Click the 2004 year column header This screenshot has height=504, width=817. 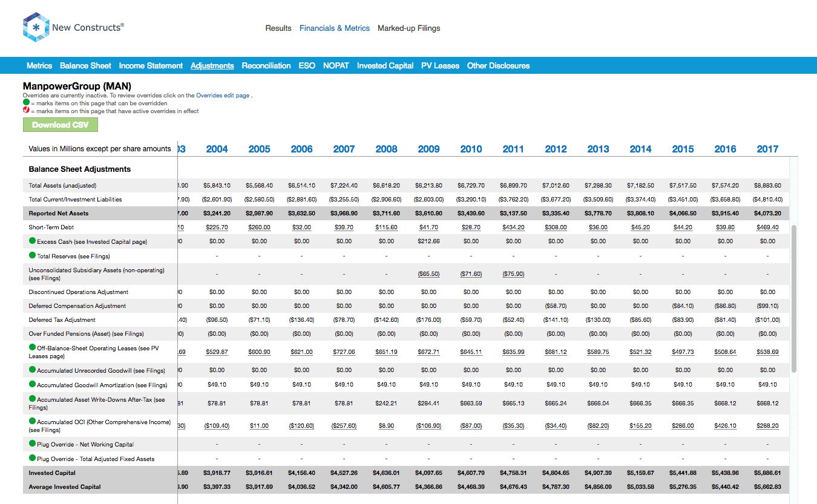(x=217, y=149)
